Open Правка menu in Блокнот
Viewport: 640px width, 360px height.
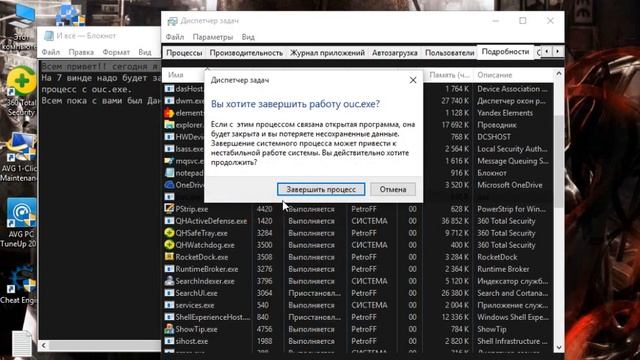pyautogui.click(x=81, y=52)
